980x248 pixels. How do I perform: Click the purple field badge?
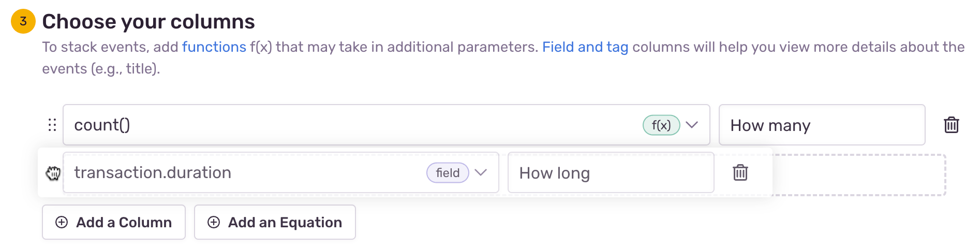tap(447, 173)
